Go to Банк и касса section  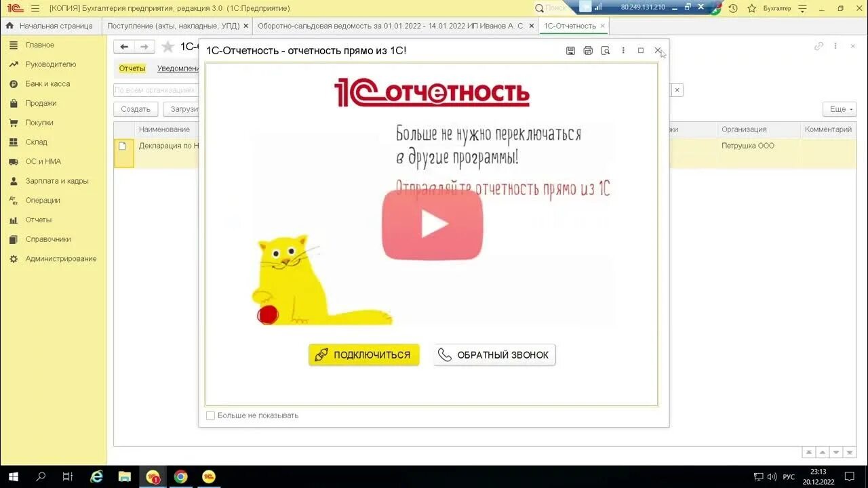pyautogui.click(x=47, y=84)
